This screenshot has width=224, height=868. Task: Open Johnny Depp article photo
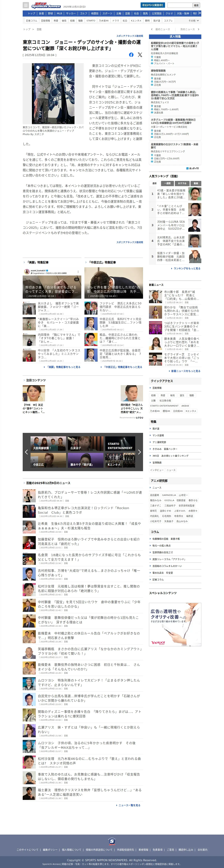[x=53, y=94]
